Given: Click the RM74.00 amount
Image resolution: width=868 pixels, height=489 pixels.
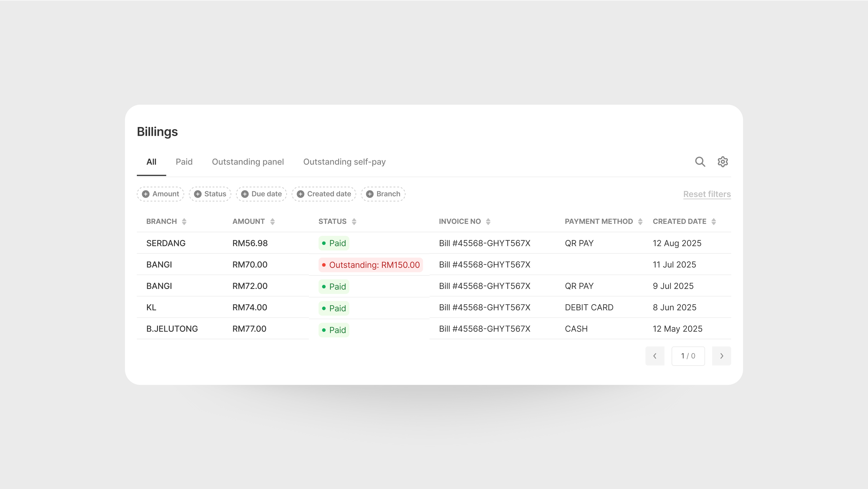Looking at the screenshot, I should [x=250, y=307].
